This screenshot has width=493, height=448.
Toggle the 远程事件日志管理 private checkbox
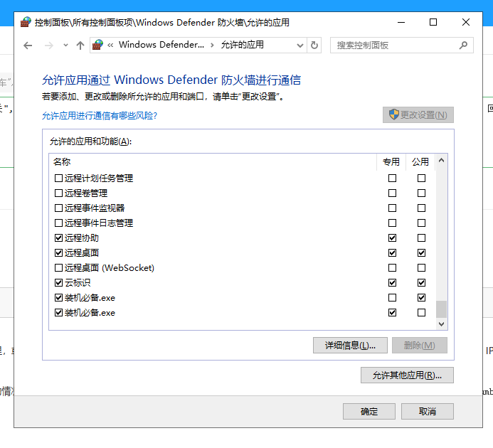coord(392,223)
